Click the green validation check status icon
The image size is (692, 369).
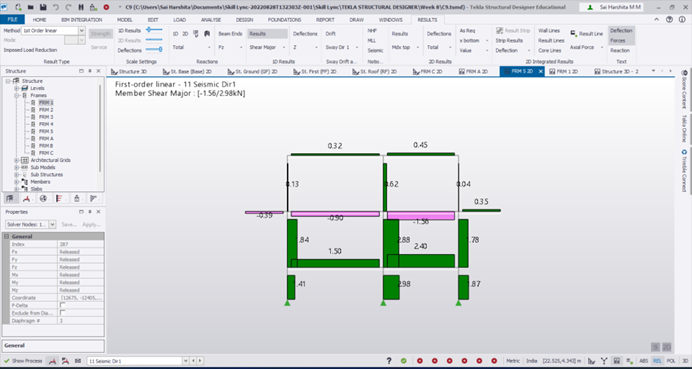point(403,361)
